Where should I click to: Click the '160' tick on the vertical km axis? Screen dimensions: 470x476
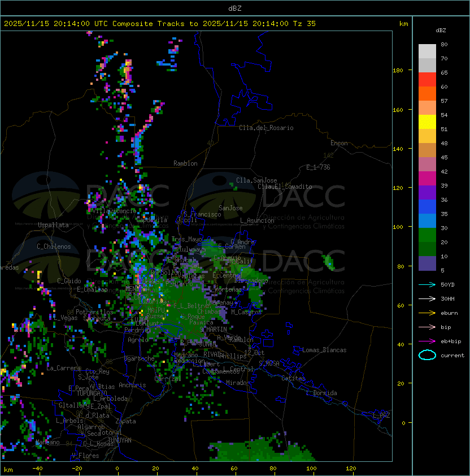pyautogui.click(x=398, y=110)
